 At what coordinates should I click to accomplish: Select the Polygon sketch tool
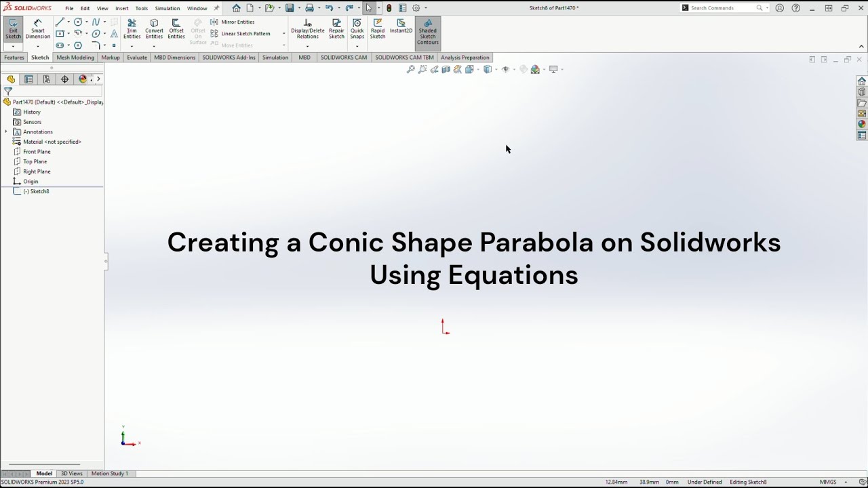77,45
